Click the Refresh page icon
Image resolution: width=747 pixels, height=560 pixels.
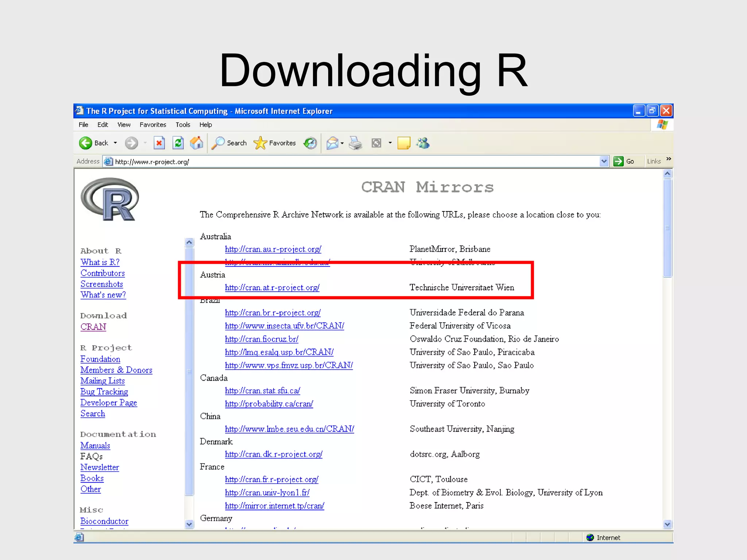tap(178, 143)
